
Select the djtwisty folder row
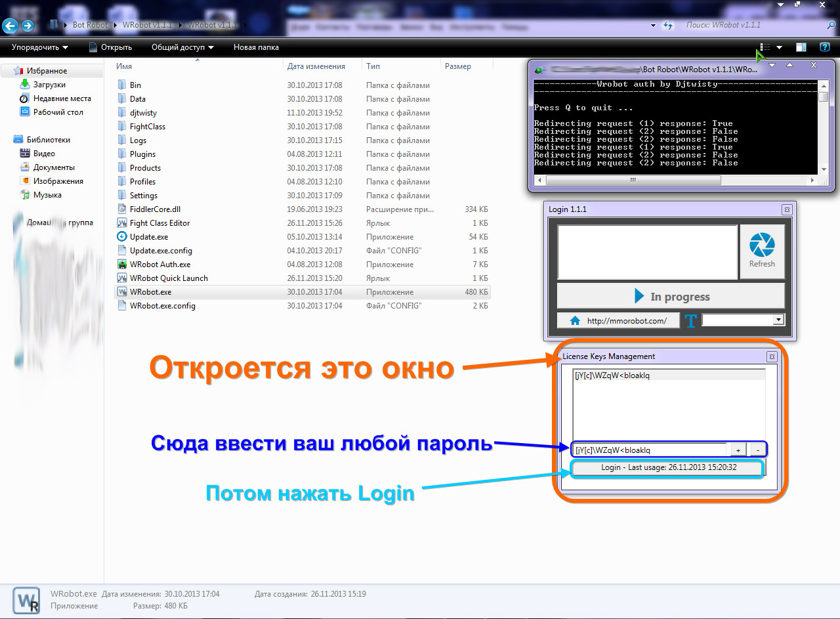[x=302, y=112]
